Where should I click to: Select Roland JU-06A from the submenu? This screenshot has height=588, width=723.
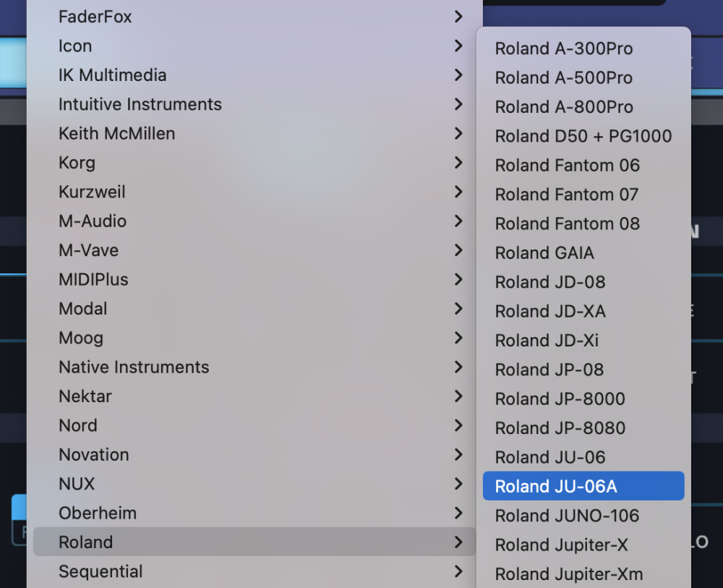coord(556,486)
